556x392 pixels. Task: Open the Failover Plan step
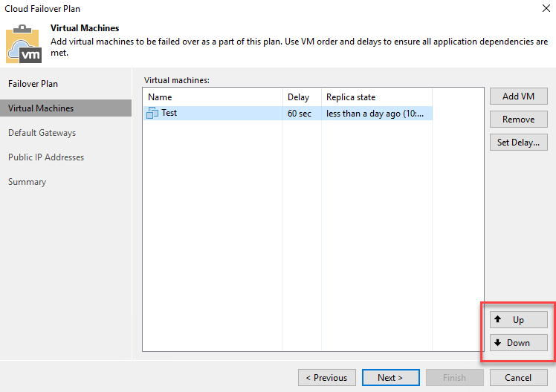coord(33,84)
